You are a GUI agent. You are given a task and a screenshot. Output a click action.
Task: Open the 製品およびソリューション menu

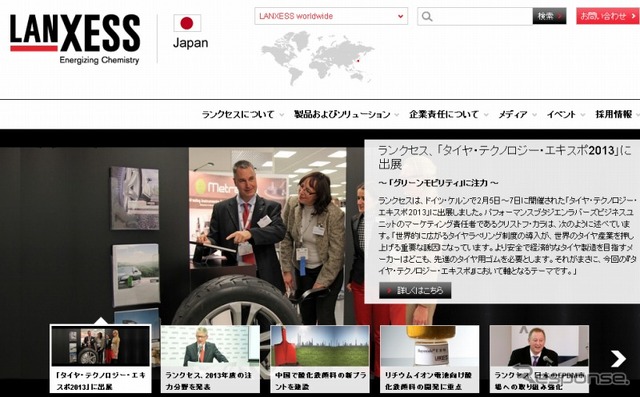(x=342, y=115)
